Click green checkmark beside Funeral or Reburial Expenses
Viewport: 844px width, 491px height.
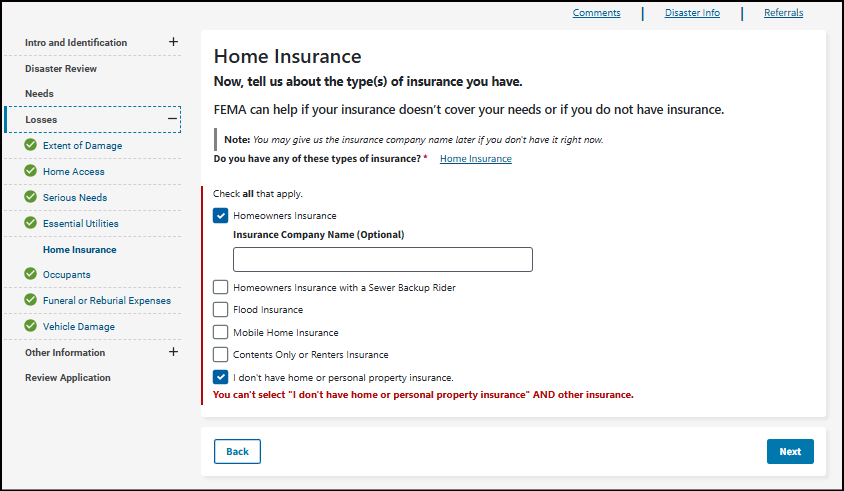click(x=31, y=301)
